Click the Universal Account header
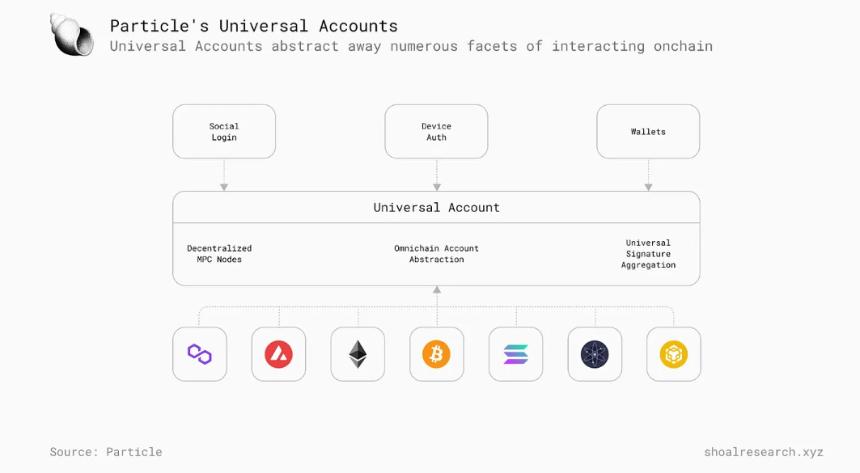 [x=437, y=207]
